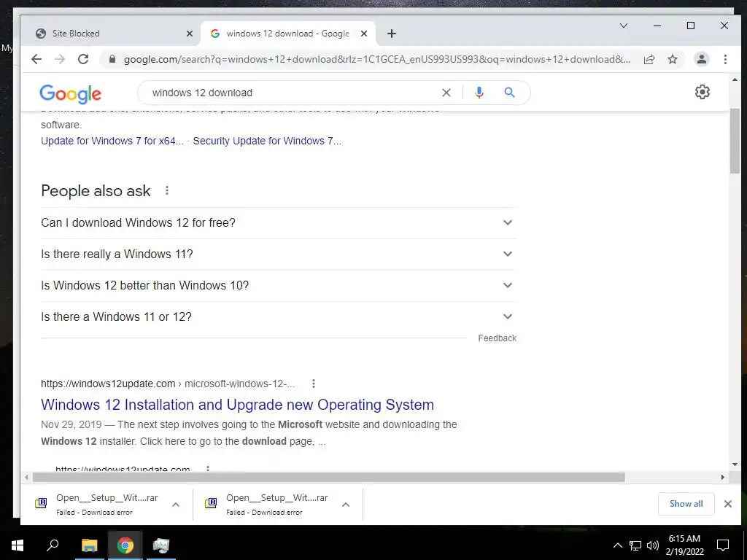The height and width of the screenshot is (560, 747).
Task: Open volume control tray icon
Action: [653, 545]
